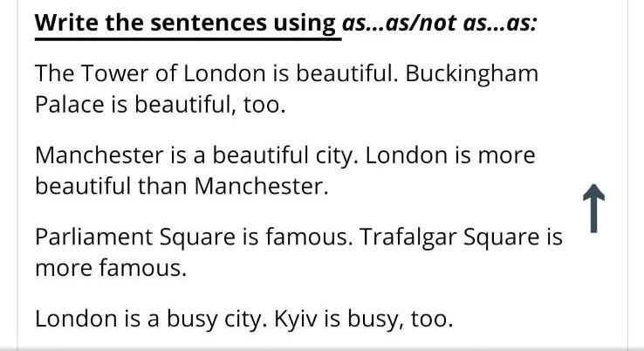Click the word 'Parliament' in the third paragraph

93,237
